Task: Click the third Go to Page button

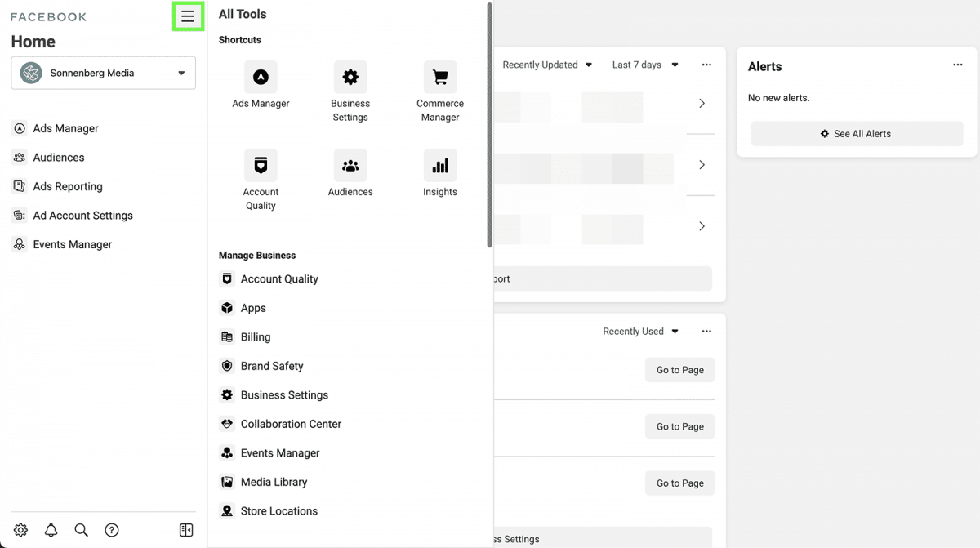Action: (x=680, y=483)
